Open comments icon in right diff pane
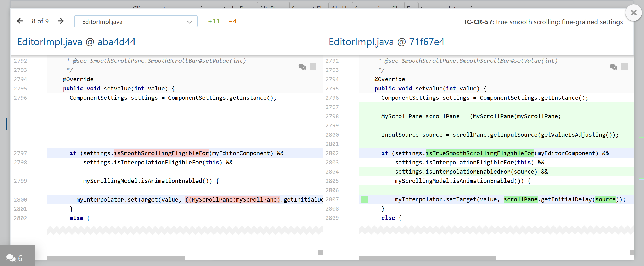 point(613,67)
